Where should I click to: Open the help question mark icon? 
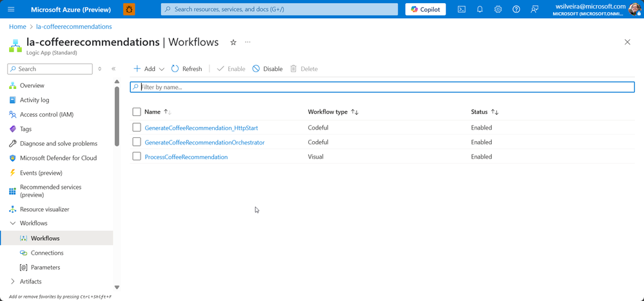pos(516,10)
